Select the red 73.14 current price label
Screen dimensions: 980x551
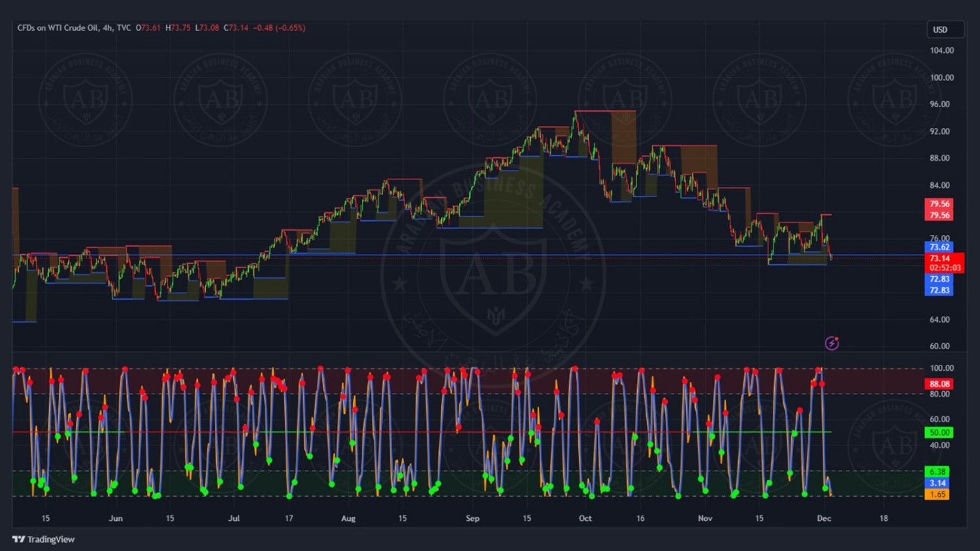940,259
